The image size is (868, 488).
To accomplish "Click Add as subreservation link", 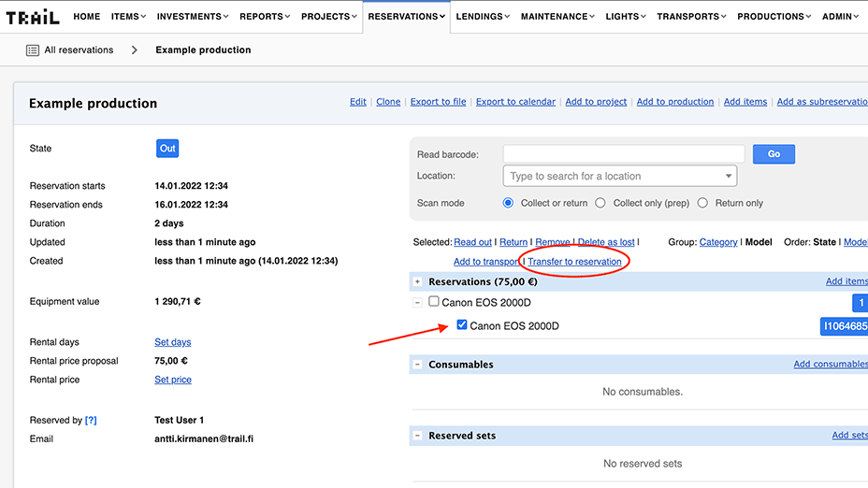I will tap(822, 102).
